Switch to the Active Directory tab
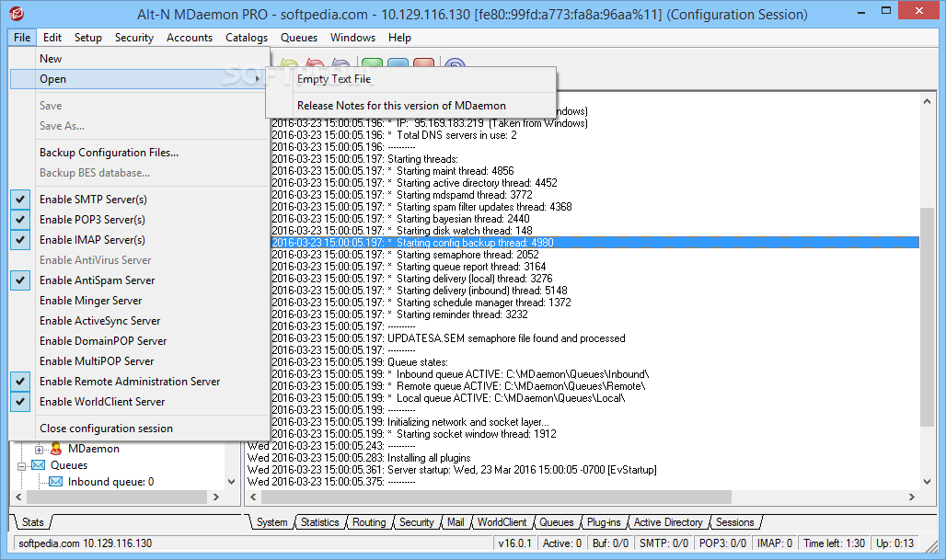946x560 pixels. click(668, 522)
